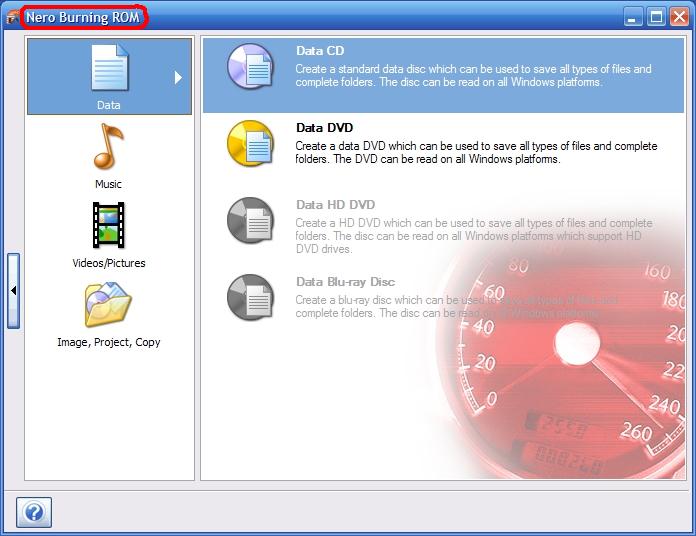Click the Data HD DVD description text

[x=474, y=236]
